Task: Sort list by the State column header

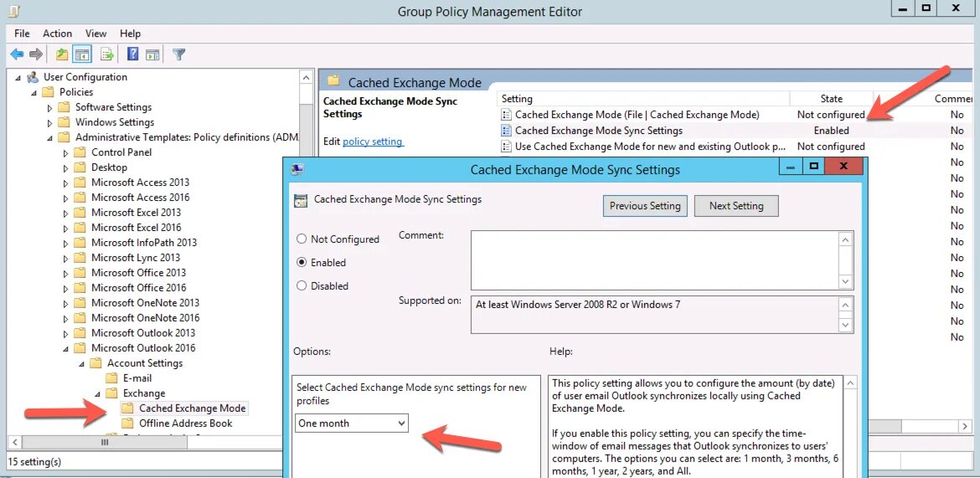Action: [x=831, y=99]
